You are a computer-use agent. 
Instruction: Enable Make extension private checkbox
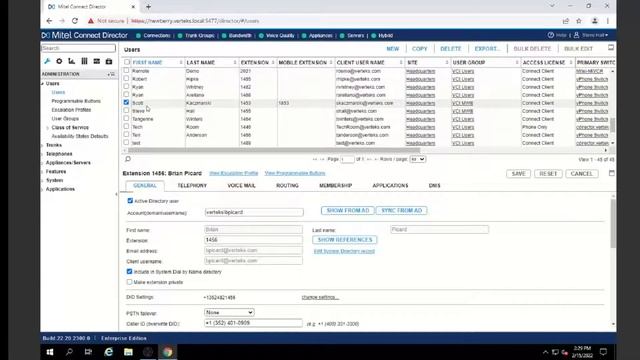[129, 282]
